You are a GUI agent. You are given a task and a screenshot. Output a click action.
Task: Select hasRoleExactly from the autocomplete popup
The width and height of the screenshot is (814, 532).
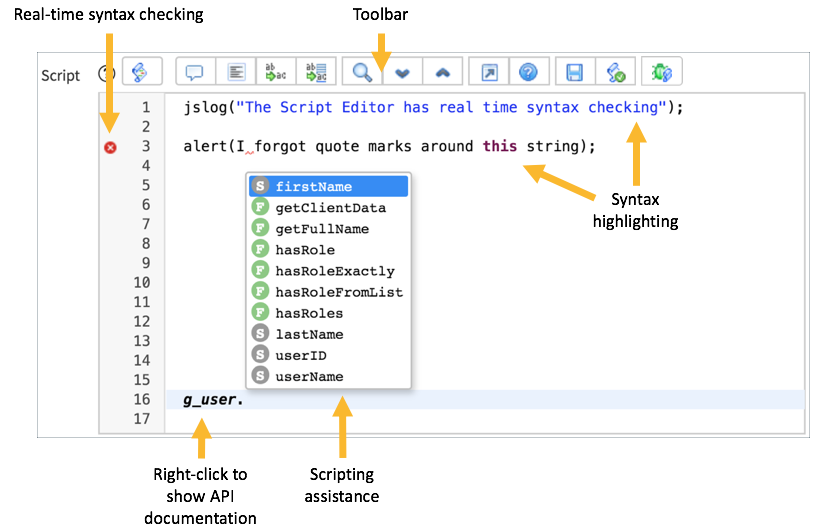pyautogui.click(x=334, y=271)
